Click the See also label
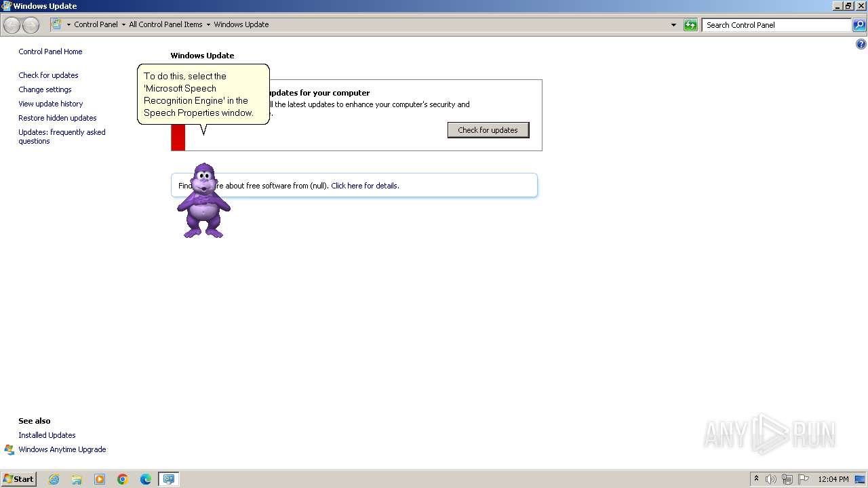Screen dimensions: 868x488 point(35,421)
